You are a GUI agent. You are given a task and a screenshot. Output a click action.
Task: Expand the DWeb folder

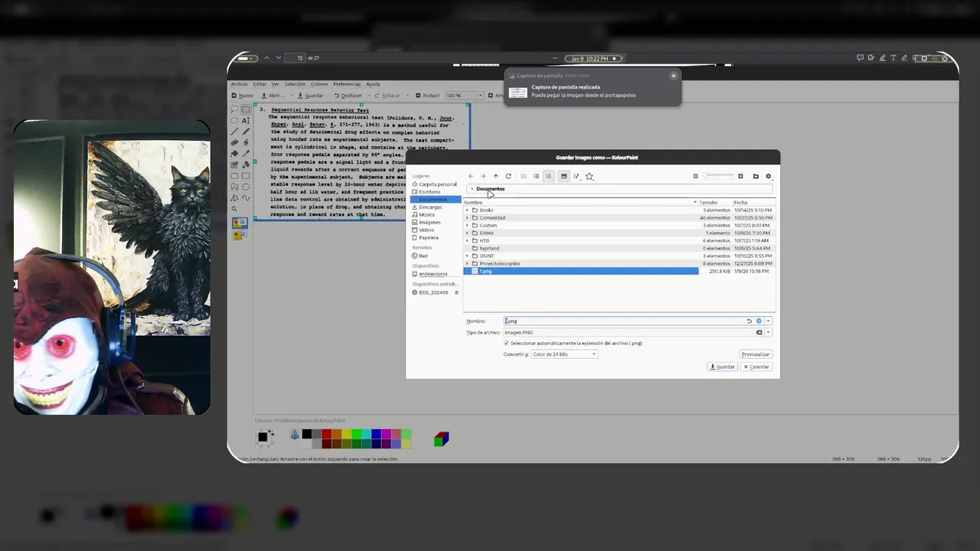(x=467, y=233)
